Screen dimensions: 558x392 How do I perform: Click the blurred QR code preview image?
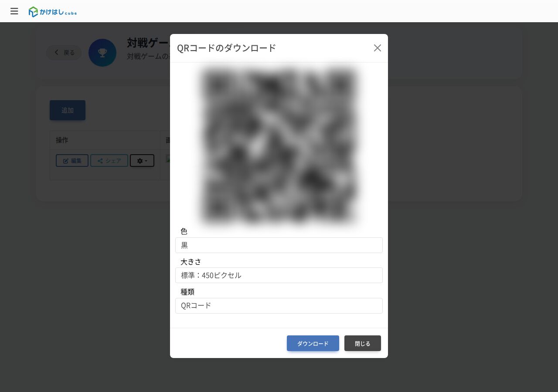279,146
